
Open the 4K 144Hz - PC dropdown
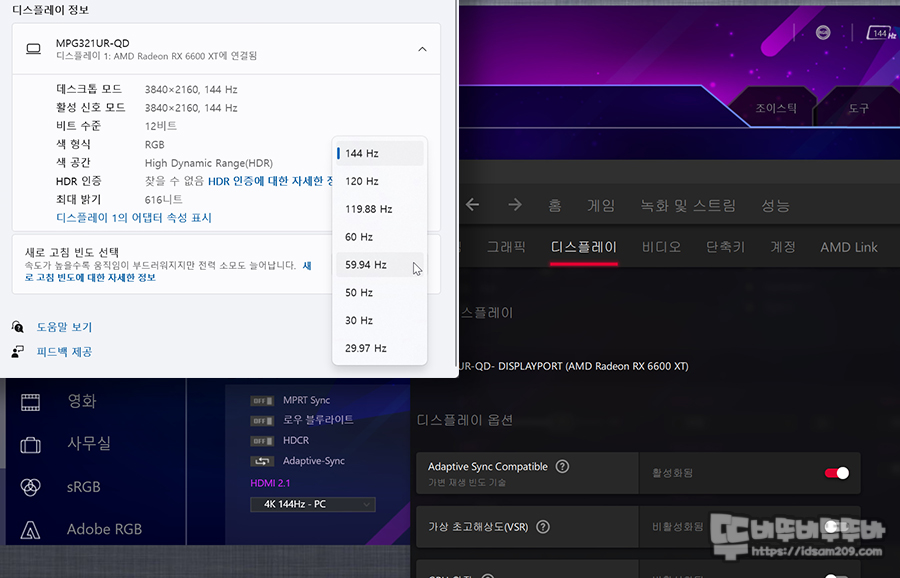pyautogui.click(x=313, y=505)
